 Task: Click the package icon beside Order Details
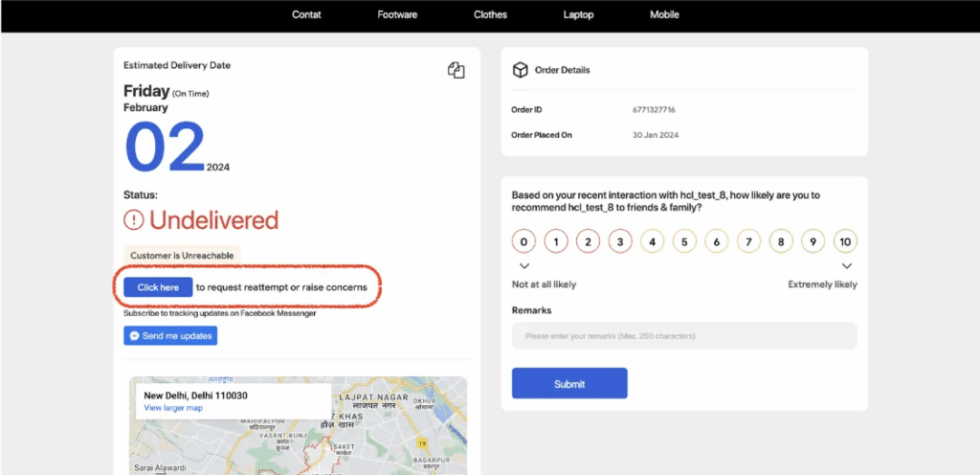point(520,70)
